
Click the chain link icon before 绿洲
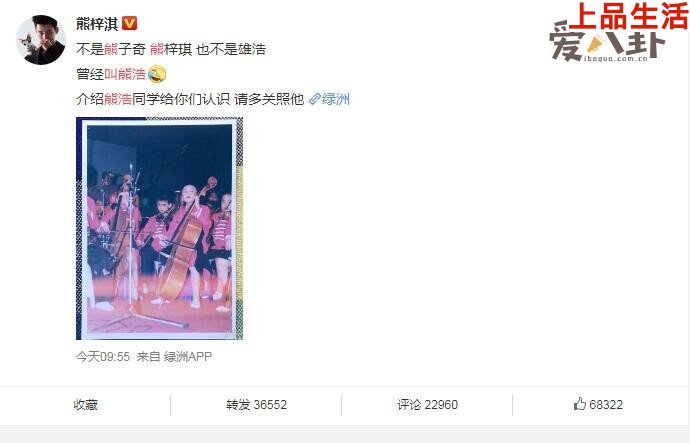point(314,99)
